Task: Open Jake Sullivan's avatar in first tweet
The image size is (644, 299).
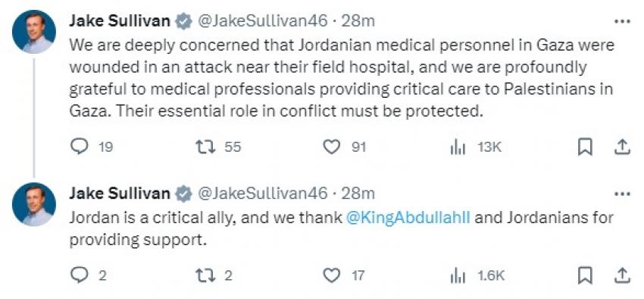Action: 34,32
